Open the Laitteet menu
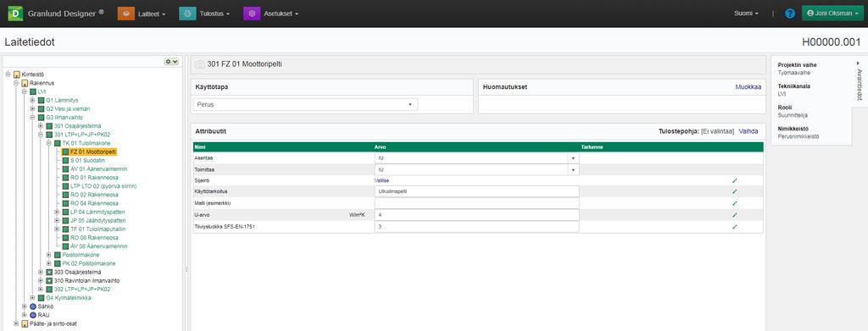The image size is (868, 331). 142,14
